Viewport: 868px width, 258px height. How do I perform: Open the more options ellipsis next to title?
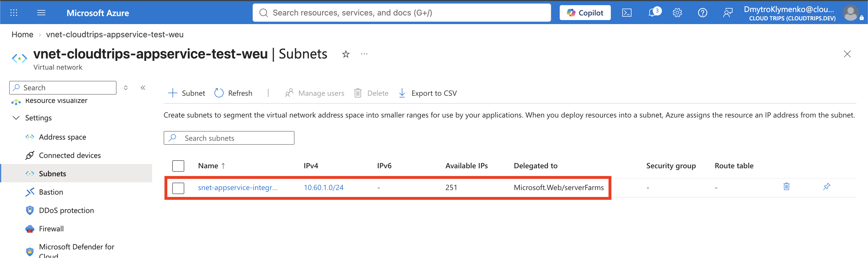pos(364,54)
